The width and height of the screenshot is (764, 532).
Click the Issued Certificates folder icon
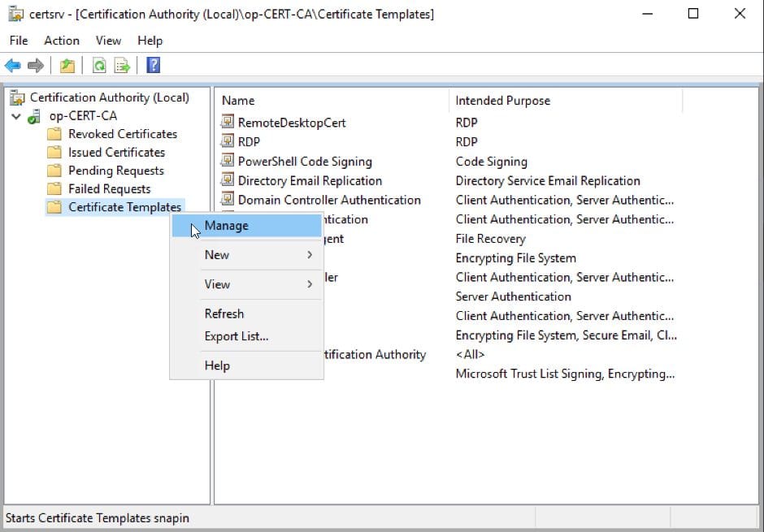[54, 153]
